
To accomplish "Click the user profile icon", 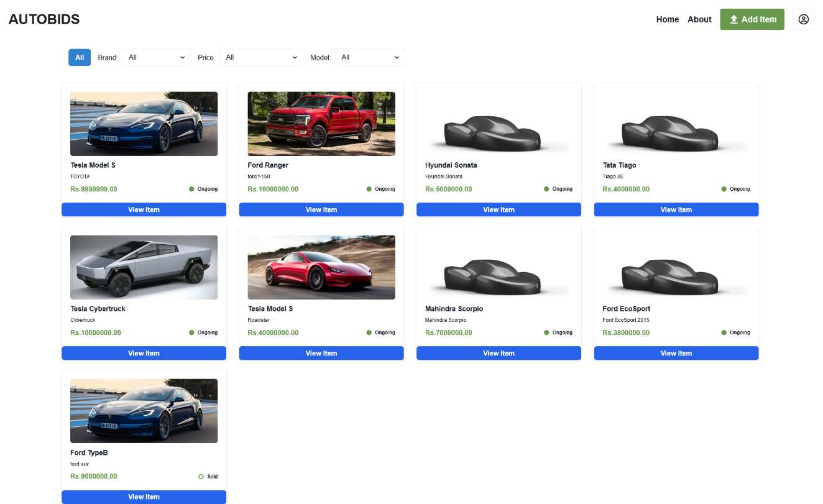I will coord(803,19).
